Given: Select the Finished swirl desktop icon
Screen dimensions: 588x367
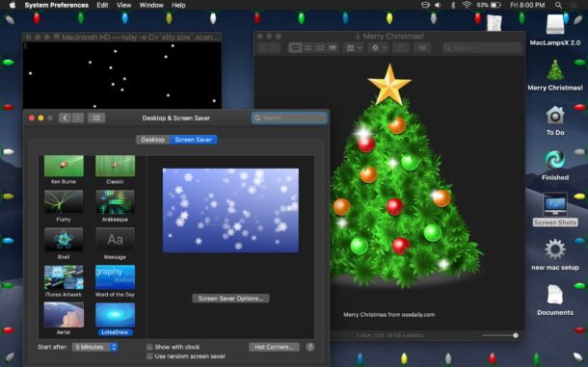Looking at the screenshot, I should [555, 160].
